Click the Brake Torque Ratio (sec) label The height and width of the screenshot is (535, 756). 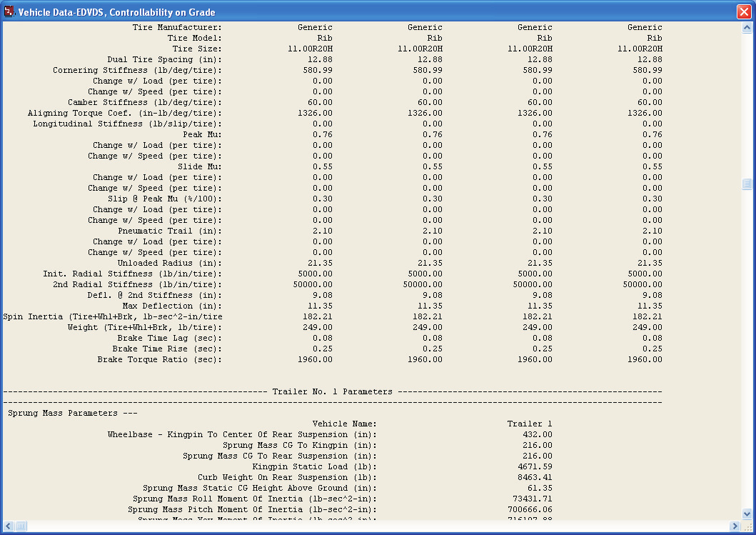pyautogui.click(x=160, y=359)
